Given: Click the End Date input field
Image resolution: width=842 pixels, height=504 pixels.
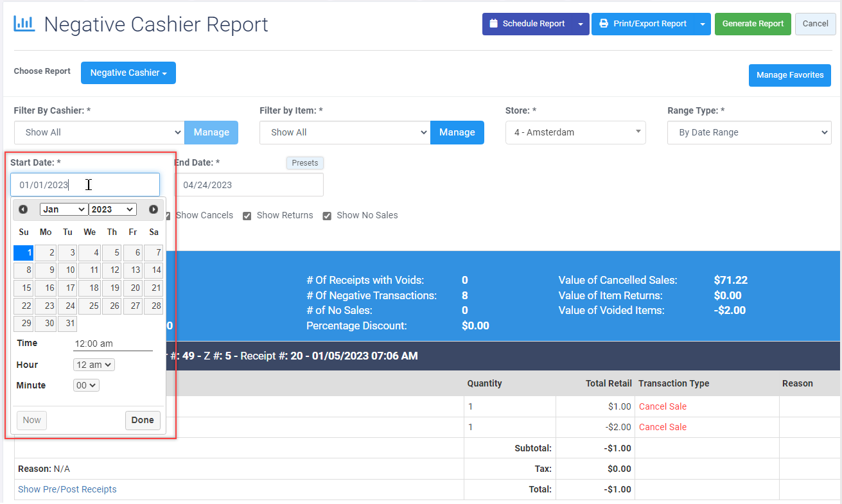Looking at the screenshot, I should tap(249, 185).
